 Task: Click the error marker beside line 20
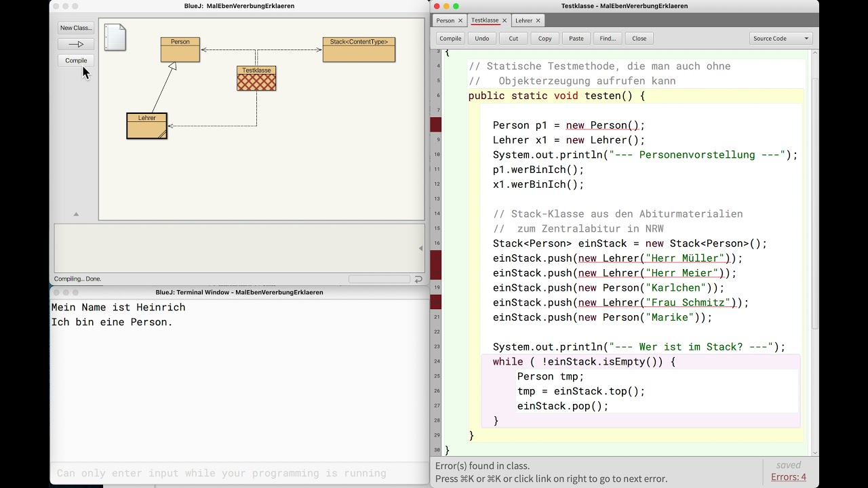436,302
